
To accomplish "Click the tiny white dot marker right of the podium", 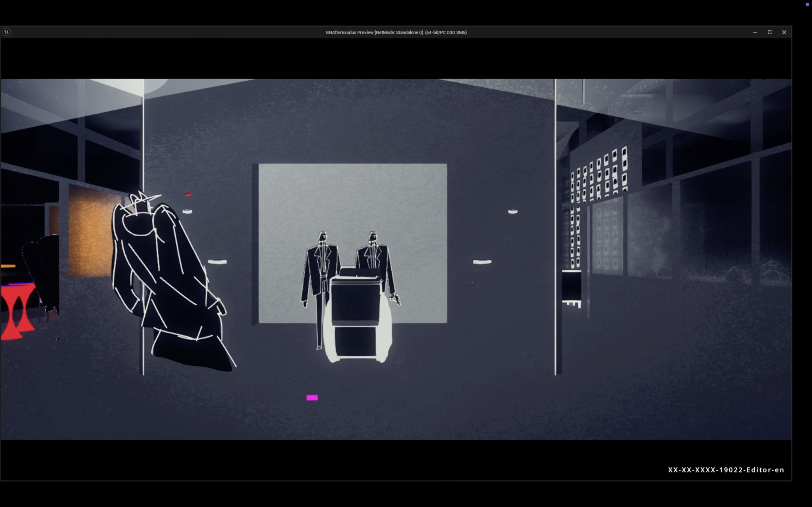I will [x=472, y=282].
